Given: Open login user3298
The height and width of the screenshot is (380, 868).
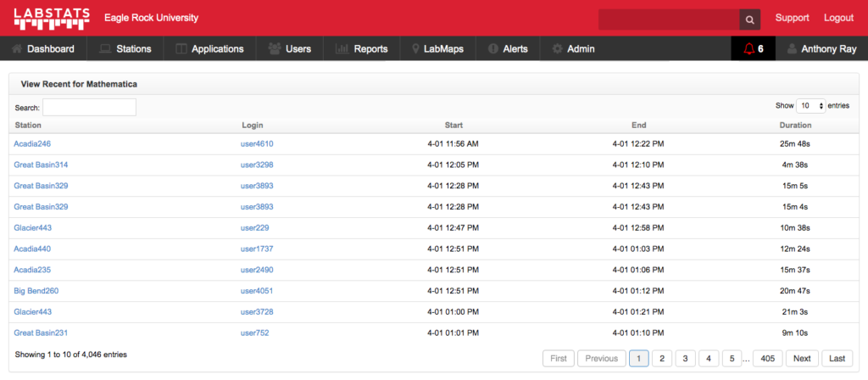Looking at the screenshot, I should 257,165.
